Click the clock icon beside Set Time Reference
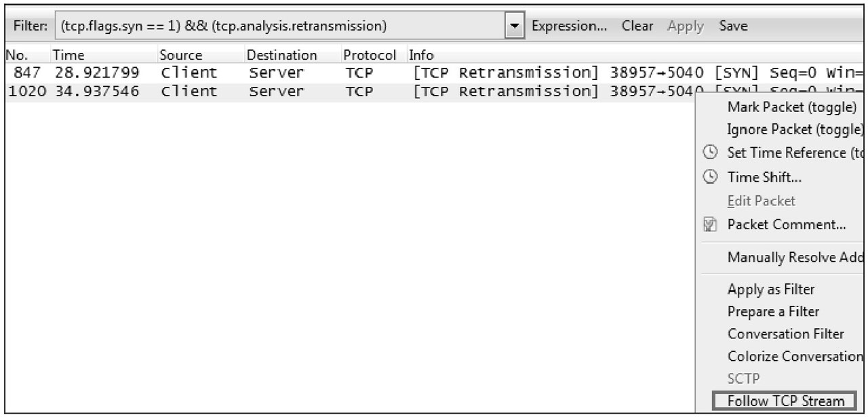Screen dimensions: 868x417 pyautogui.click(x=710, y=153)
